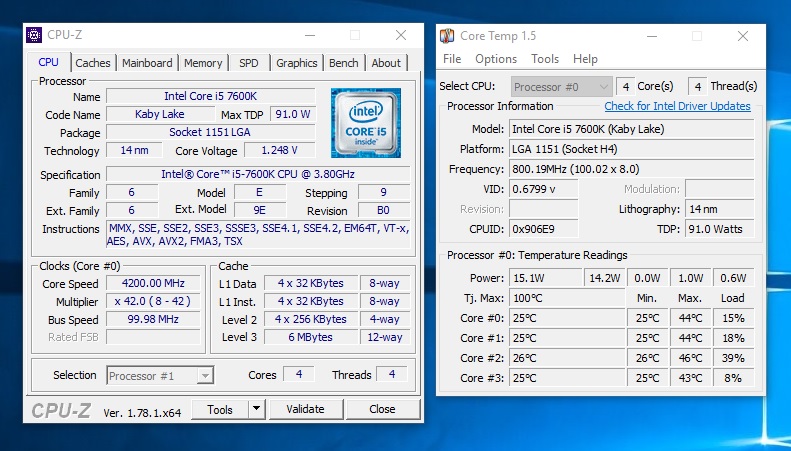
Task: Open the Caches tab in CPU-Z
Action: (93, 63)
